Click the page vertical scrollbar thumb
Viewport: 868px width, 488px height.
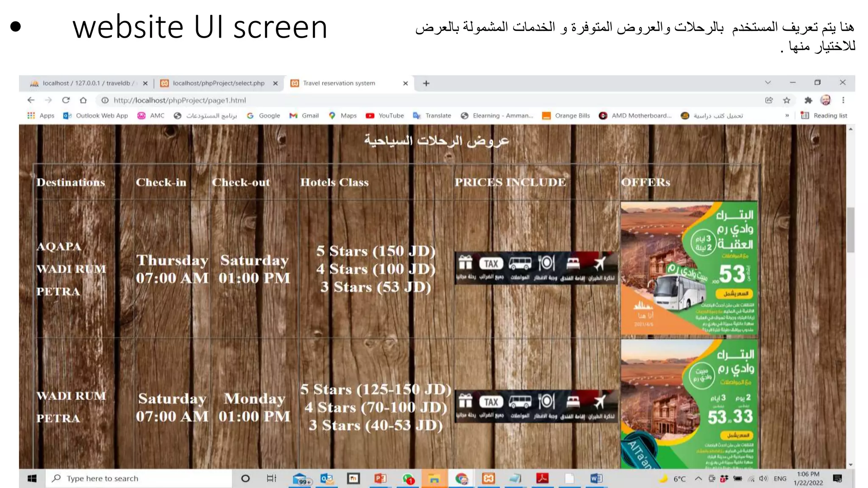tap(850, 230)
